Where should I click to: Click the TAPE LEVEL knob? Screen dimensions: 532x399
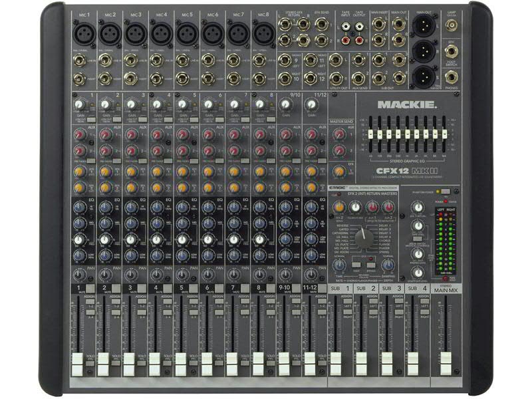tap(418, 225)
